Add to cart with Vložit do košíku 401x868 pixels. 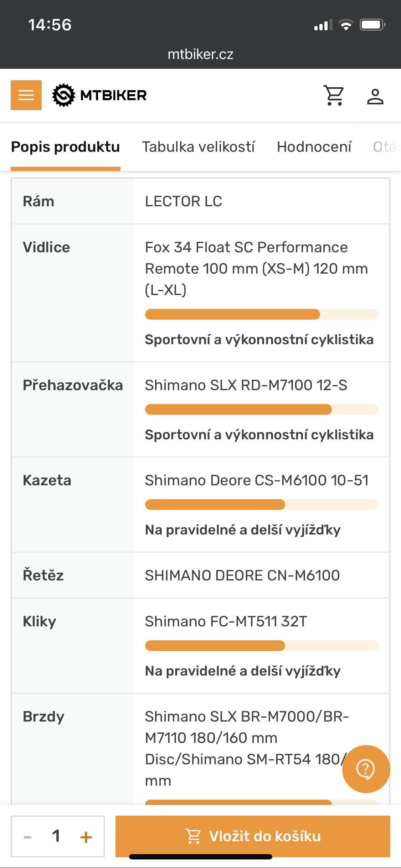click(253, 836)
